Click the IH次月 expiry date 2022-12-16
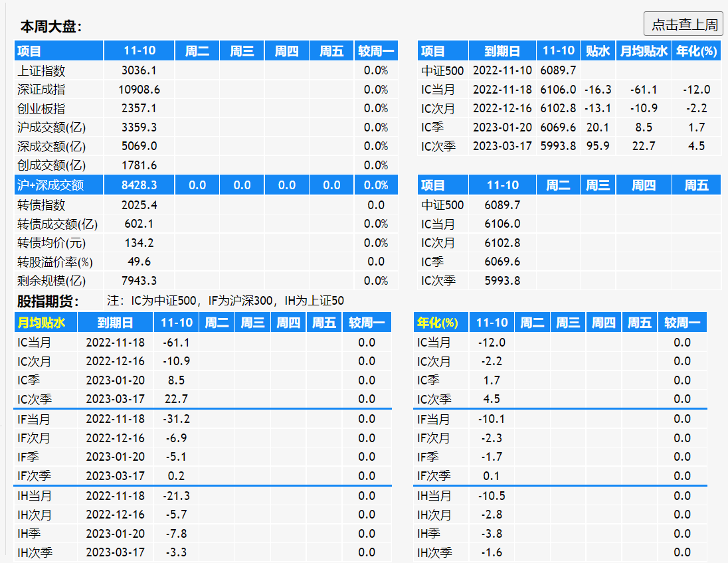The image size is (728, 563). (115, 515)
